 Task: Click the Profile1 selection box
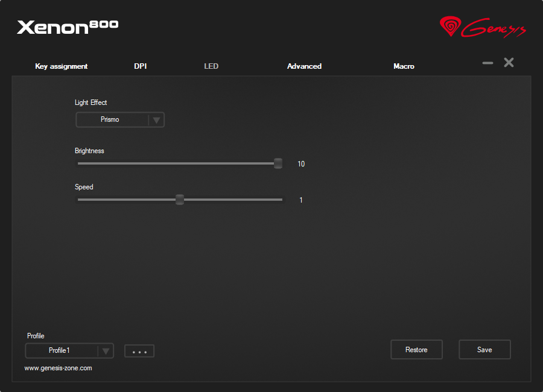(x=69, y=351)
